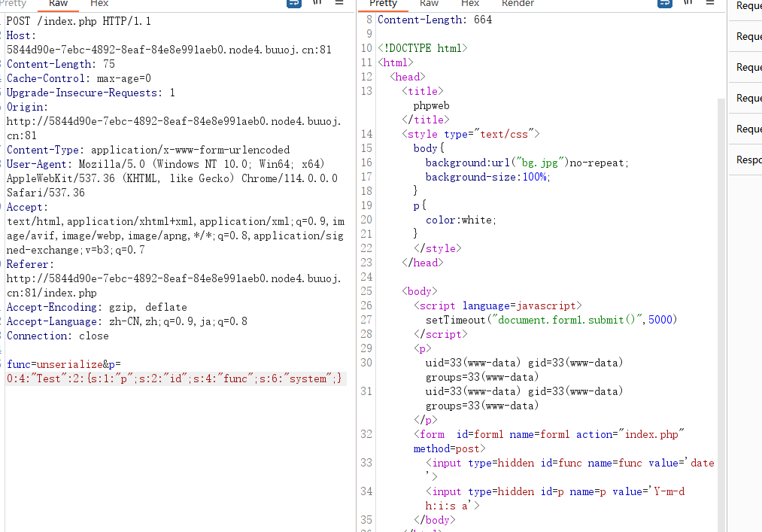Click the '<form id=form1' line in response
This screenshot has height=532, width=762.
(x=549, y=434)
